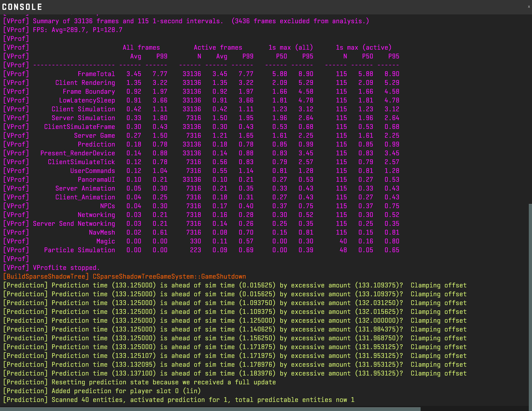Click the Particle Simulation row label

tap(79, 250)
